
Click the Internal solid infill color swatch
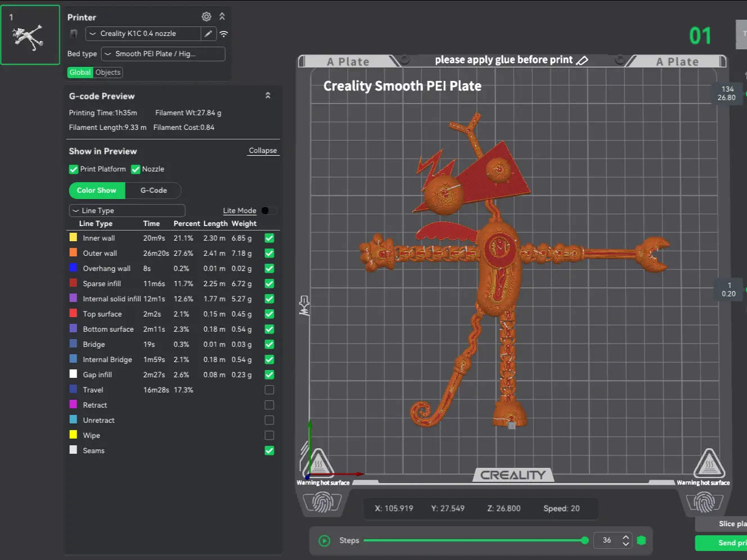73,299
